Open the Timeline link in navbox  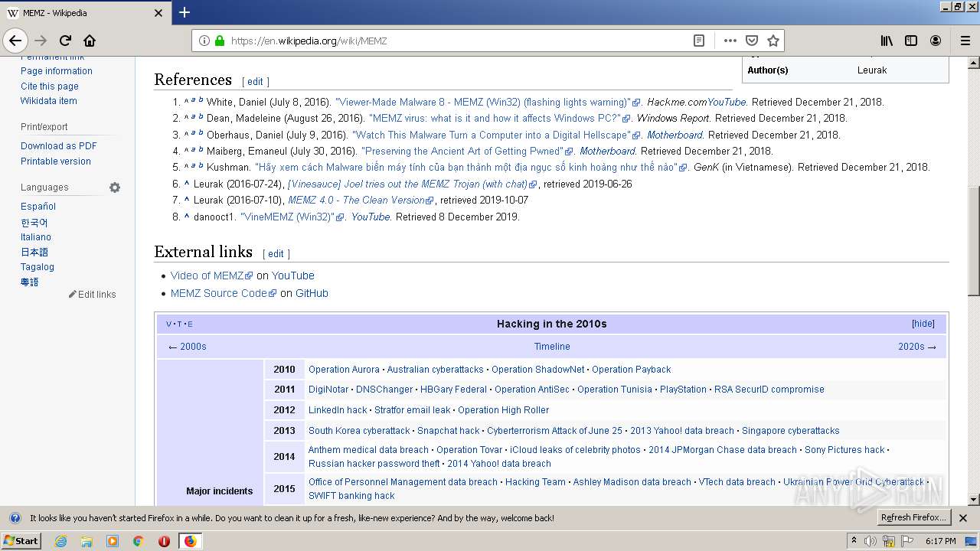[552, 347]
